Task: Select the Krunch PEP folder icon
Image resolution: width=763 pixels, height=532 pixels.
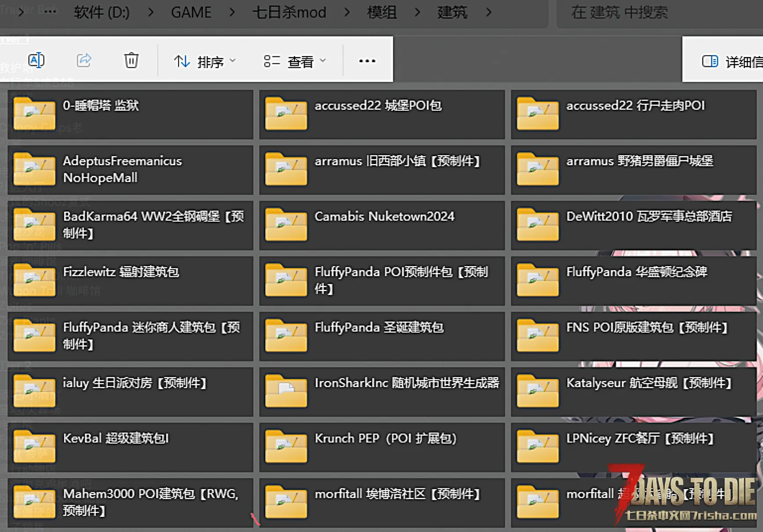Action: tap(286, 446)
